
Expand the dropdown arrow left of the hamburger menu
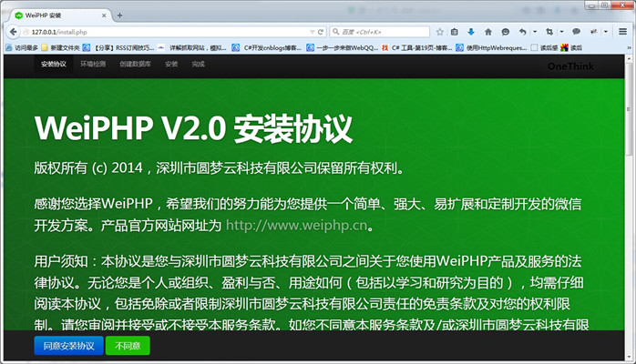(606, 32)
